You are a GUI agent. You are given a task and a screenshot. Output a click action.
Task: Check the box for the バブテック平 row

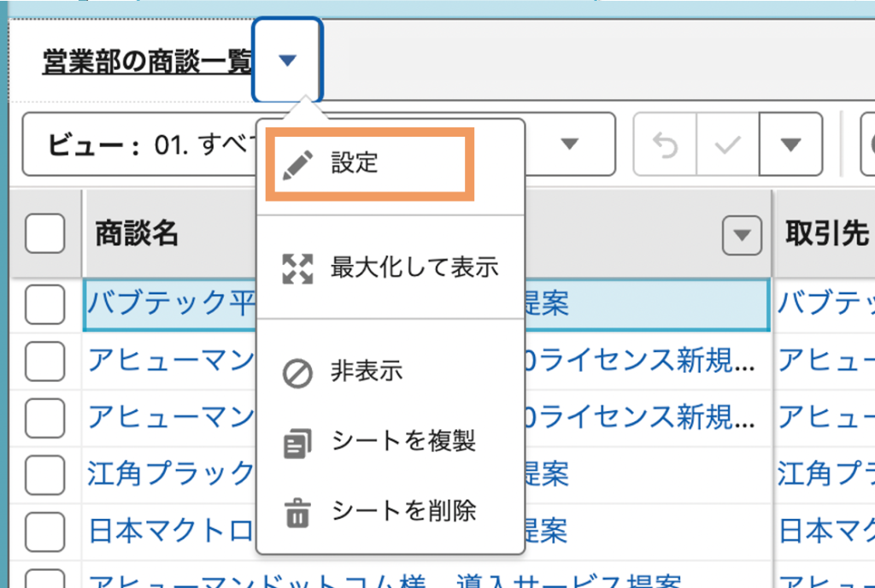pyautogui.click(x=45, y=304)
